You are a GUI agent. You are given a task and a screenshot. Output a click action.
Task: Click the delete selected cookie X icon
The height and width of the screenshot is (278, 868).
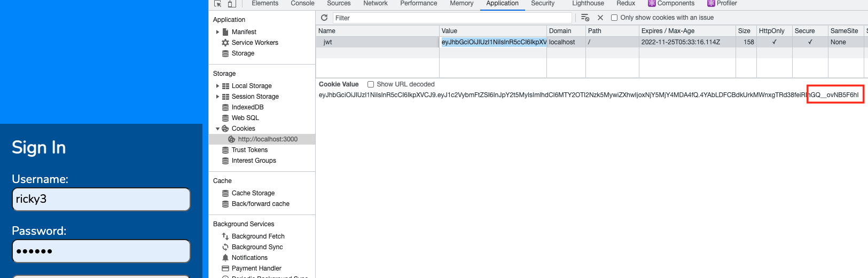(600, 18)
